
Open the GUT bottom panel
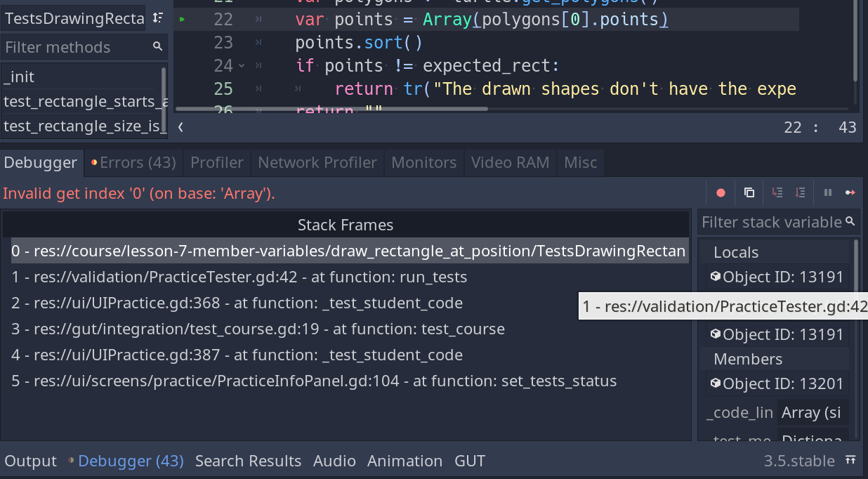(470, 461)
